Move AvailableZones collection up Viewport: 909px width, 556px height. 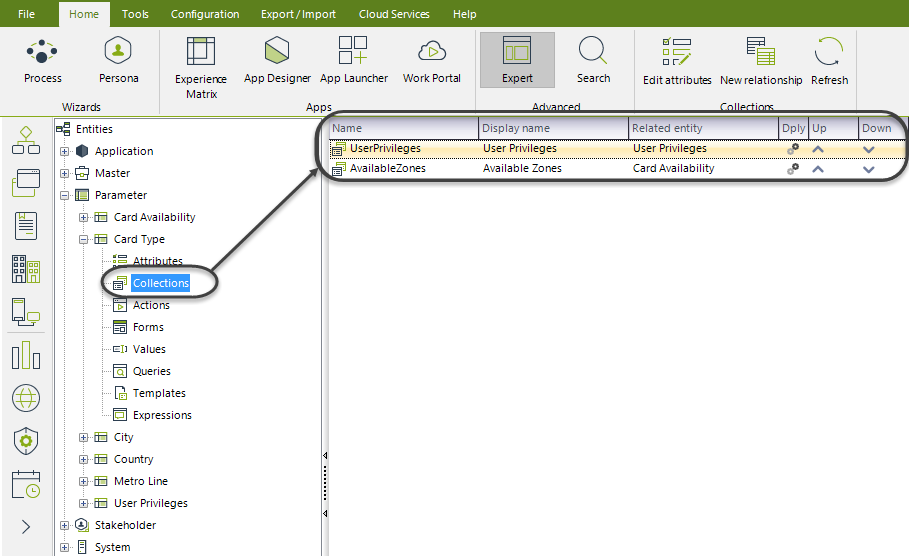coord(818,169)
